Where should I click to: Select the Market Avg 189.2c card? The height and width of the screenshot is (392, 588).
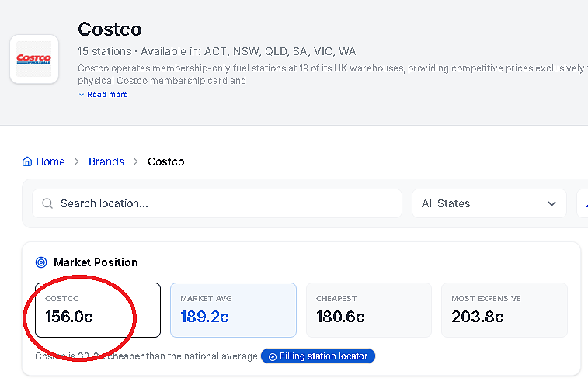click(233, 310)
